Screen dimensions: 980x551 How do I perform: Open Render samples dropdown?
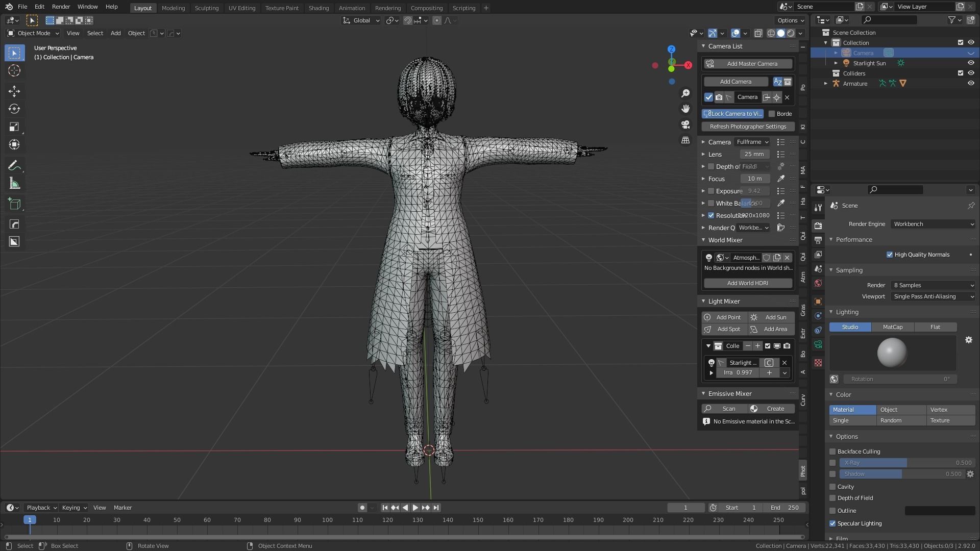click(933, 285)
